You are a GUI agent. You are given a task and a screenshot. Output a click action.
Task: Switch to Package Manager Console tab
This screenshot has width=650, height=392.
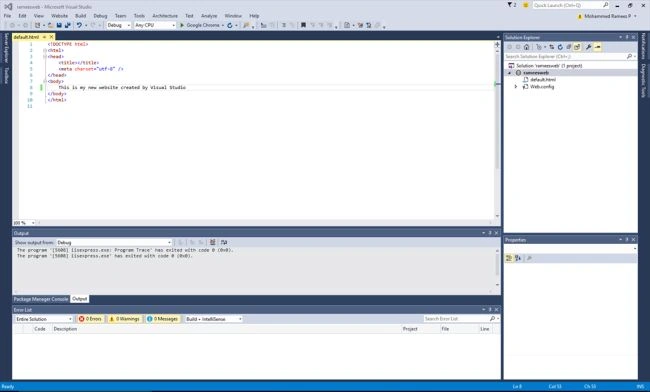tap(41, 299)
